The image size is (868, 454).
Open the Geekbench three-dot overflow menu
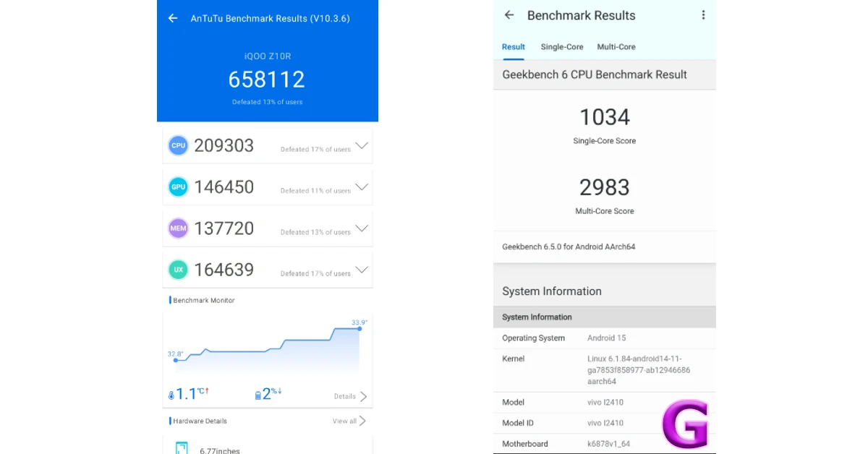703,15
